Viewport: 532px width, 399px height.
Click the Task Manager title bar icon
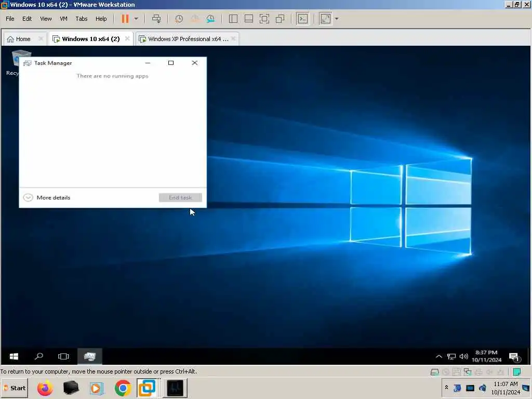27,63
